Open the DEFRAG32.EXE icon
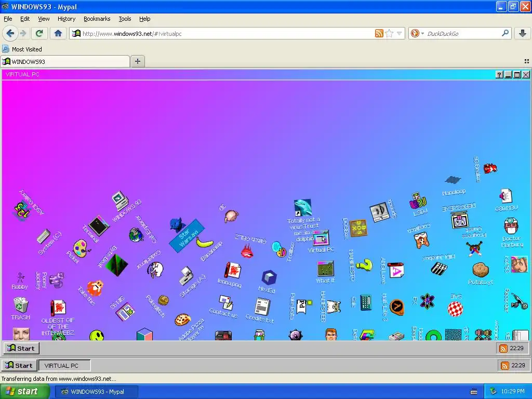This screenshot has width=532, height=399. point(460,219)
